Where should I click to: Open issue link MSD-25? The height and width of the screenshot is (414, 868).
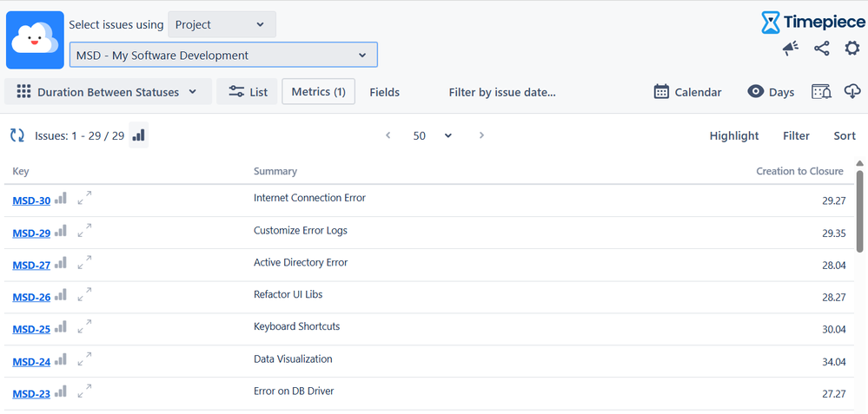[31, 330]
